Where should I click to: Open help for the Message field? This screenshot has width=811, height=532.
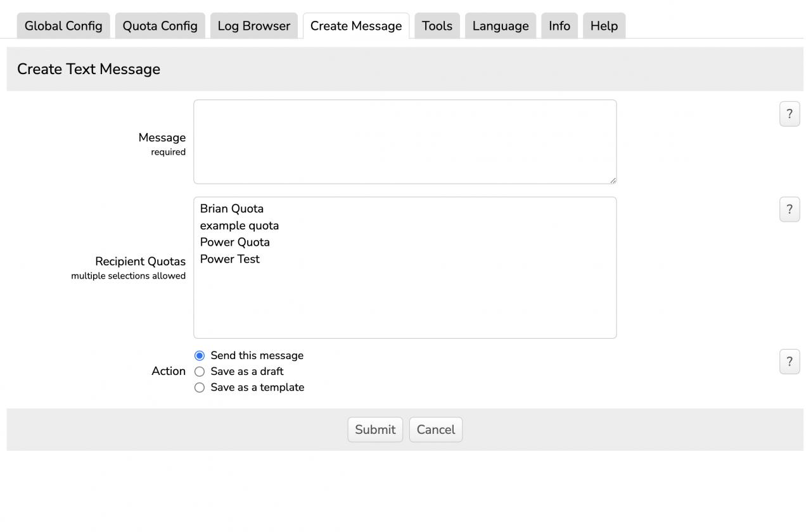click(789, 114)
